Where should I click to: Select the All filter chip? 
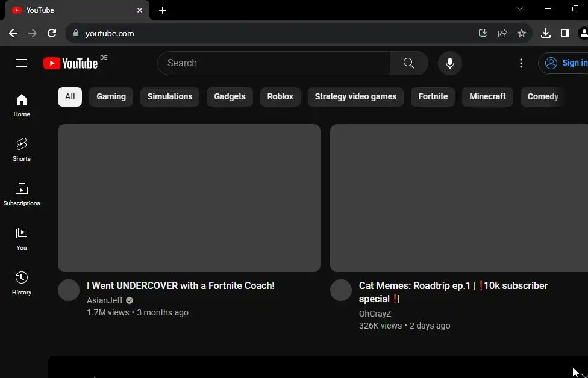tap(70, 97)
